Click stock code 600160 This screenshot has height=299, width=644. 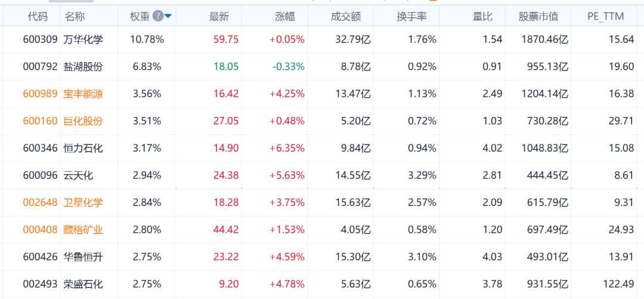pyautogui.click(x=41, y=121)
